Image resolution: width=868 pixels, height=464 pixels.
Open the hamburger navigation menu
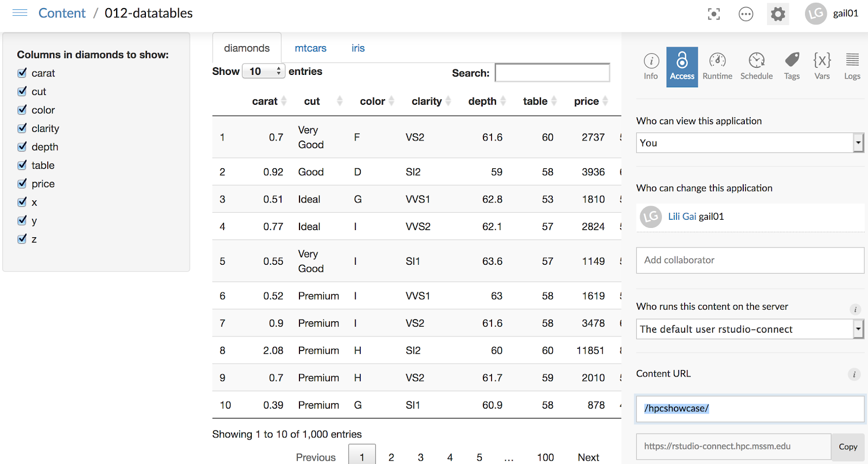point(20,13)
